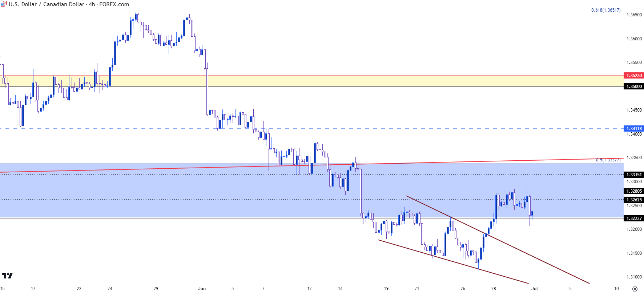Click the 1.32625 price label
Image resolution: width=644 pixels, height=293 pixels.
(634, 200)
